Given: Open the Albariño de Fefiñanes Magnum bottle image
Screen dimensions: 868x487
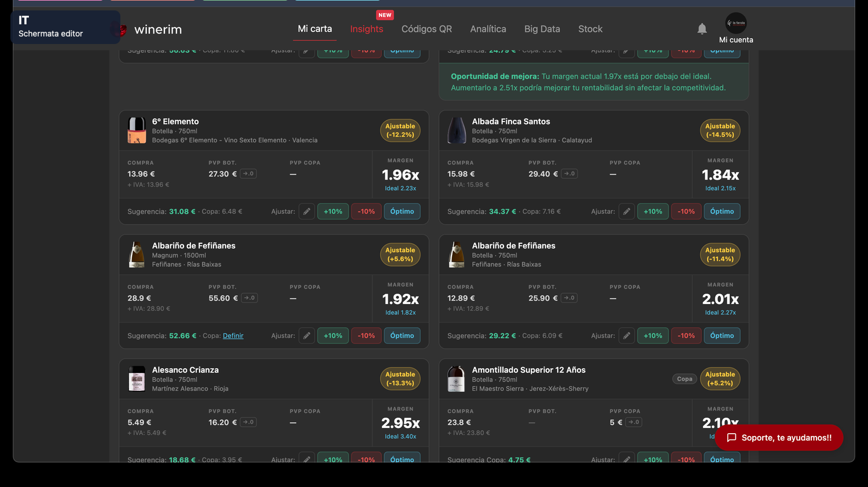Looking at the screenshot, I should (x=137, y=255).
